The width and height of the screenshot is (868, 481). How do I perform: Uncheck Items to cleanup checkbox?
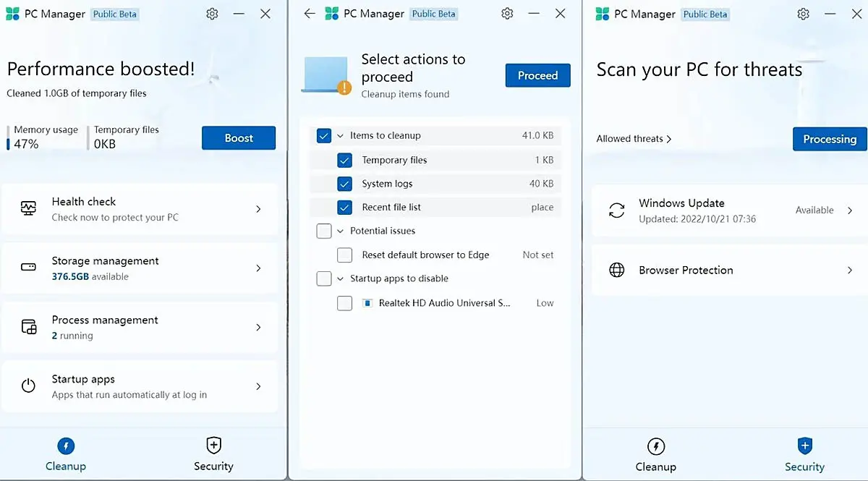[x=324, y=135]
